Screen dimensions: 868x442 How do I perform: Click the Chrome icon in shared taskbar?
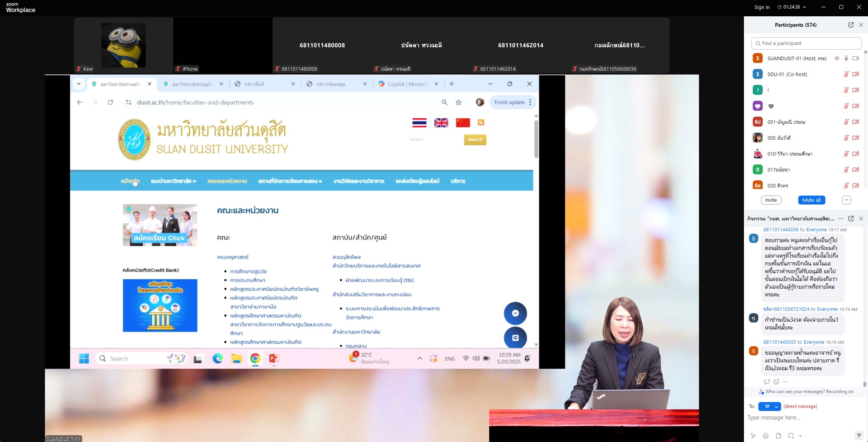click(255, 359)
